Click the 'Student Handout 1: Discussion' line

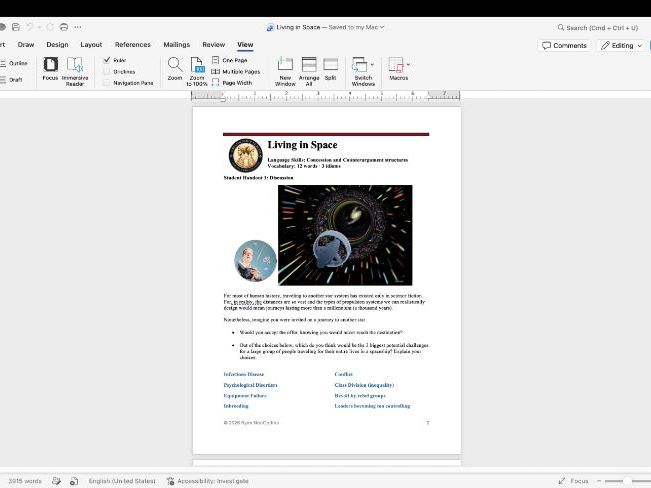coord(258,178)
